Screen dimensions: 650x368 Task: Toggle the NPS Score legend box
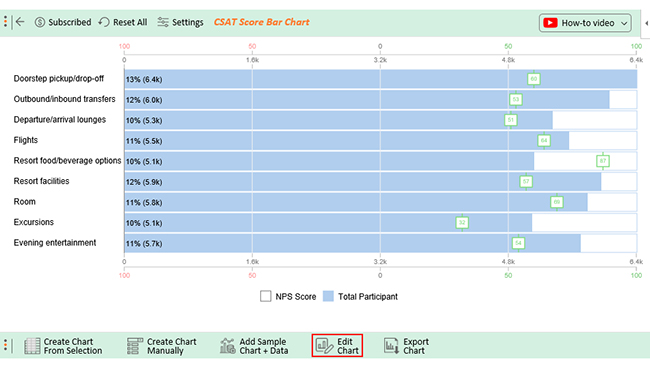coord(265,296)
